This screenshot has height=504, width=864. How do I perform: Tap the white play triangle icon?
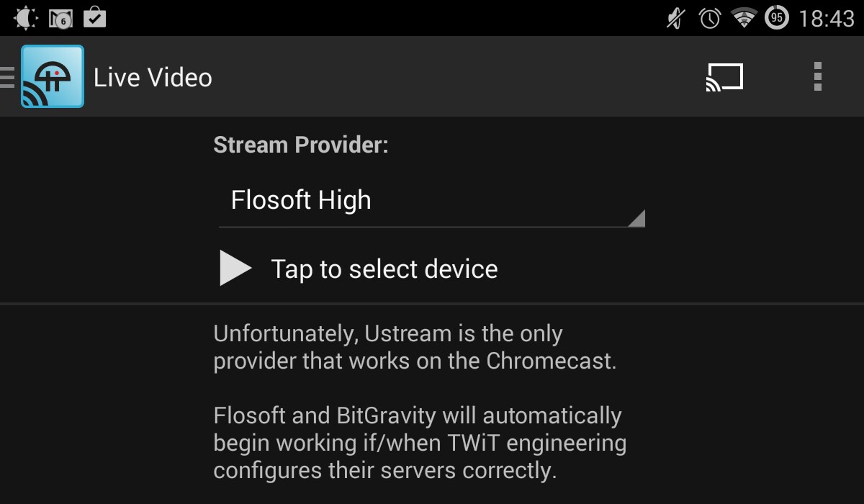pos(235,269)
